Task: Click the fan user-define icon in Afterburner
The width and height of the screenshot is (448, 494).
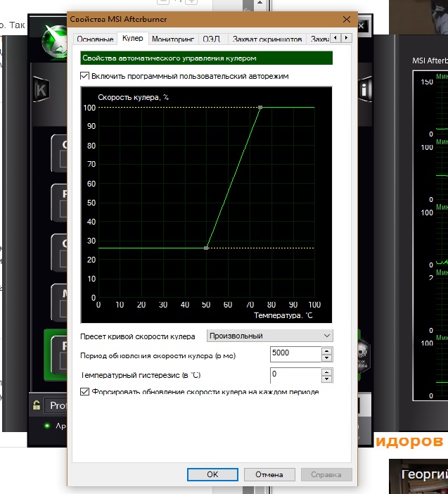Action: (x=363, y=357)
